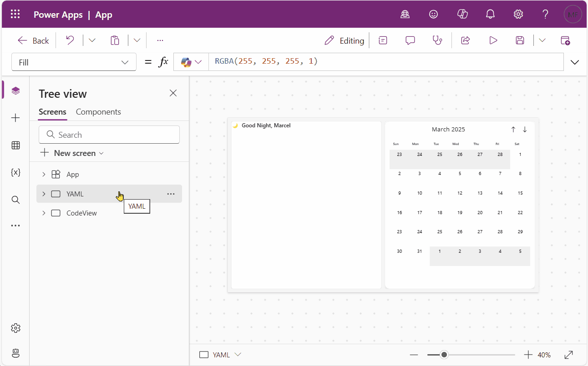This screenshot has width=588, height=366.
Task: Open the Insert pane from the sidebar
Action: pos(15,118)
